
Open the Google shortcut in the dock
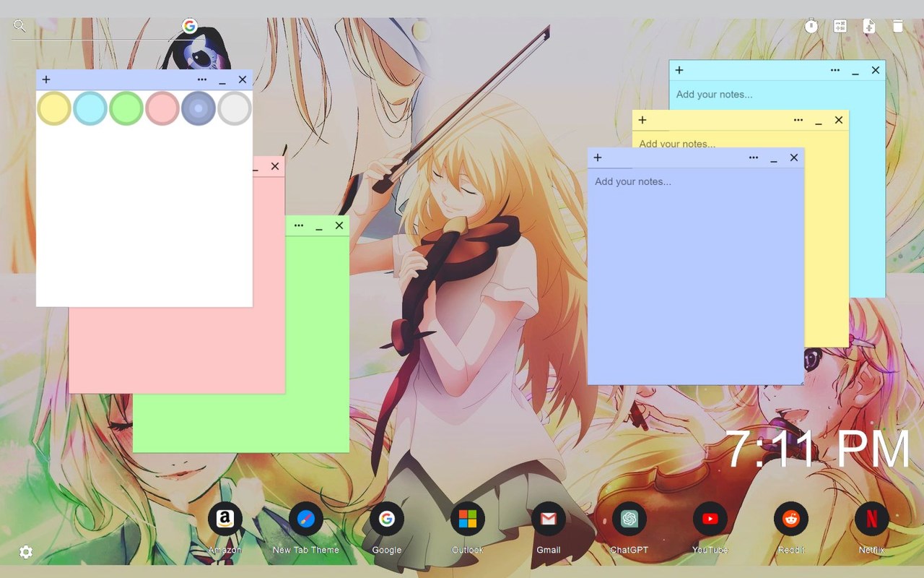tap(387, 519)
